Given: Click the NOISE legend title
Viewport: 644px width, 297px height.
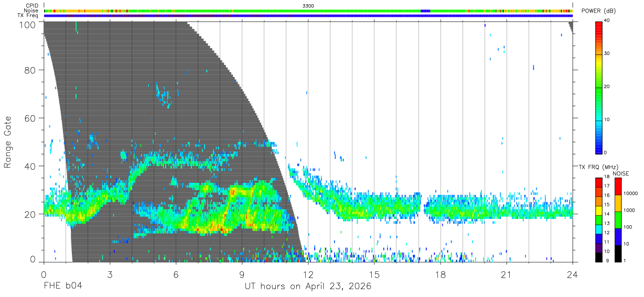Looking at the screenshot, I should (621, 173).
